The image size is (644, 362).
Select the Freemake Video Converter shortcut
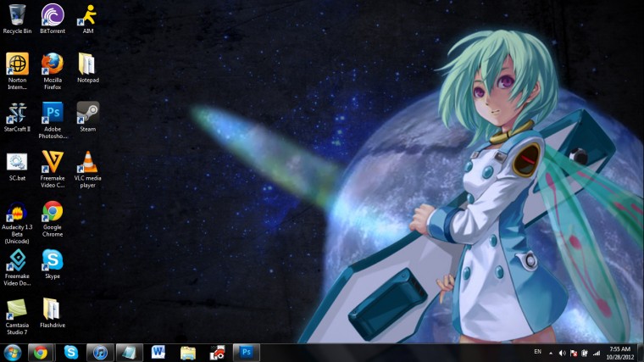[x=53, y=170]
